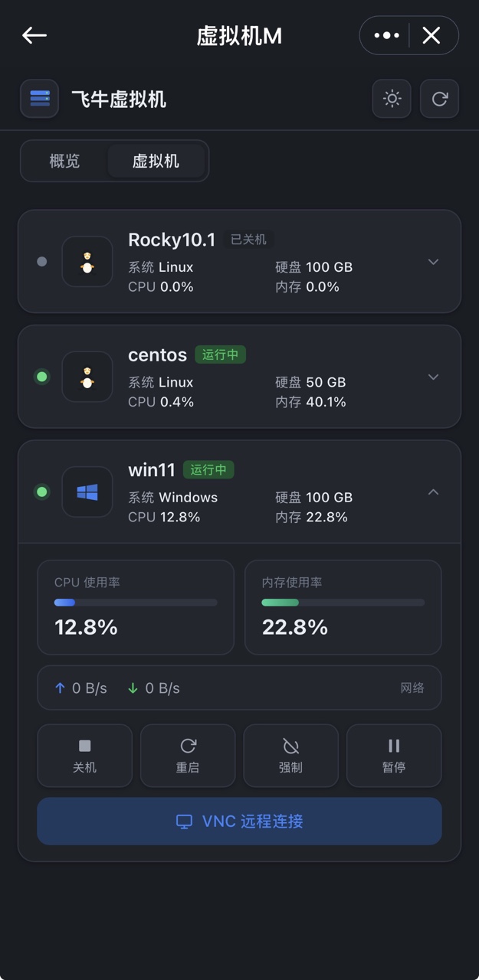Collapse the win11 virtual machine details

point(433,492)
